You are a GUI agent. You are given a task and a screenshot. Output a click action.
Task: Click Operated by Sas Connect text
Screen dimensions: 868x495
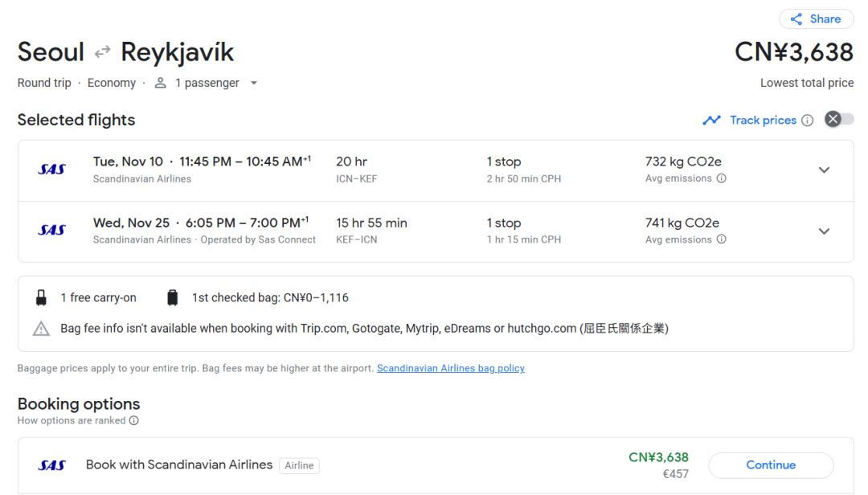coord(258,239)
